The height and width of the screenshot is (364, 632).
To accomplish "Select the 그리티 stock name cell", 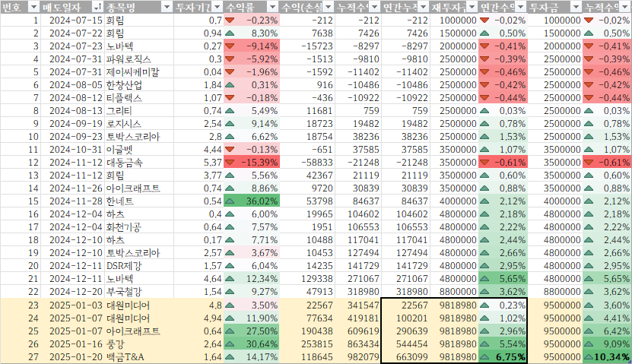I will point(139,111).
